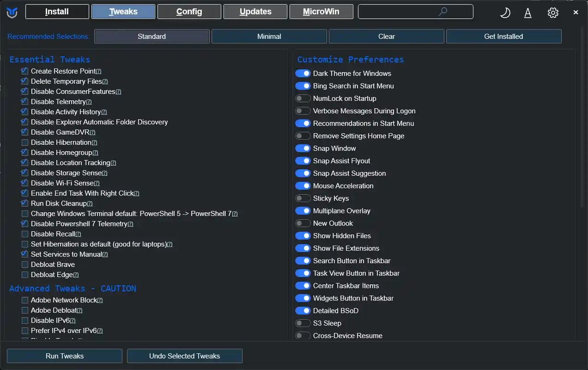Enable S3 Sleep toggle
This screenshot has height=370, width=588.
pyautogui.click(x=303, y=323)
